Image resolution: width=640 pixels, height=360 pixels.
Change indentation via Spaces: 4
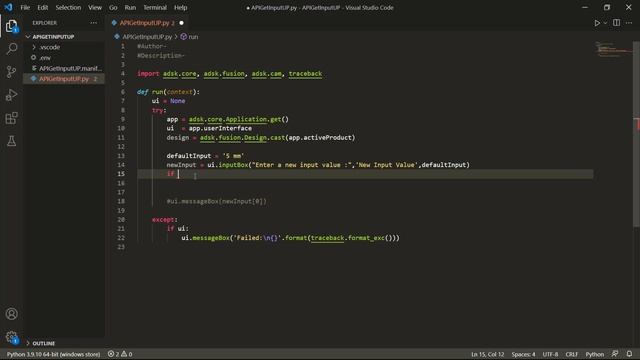pos(523,354)
